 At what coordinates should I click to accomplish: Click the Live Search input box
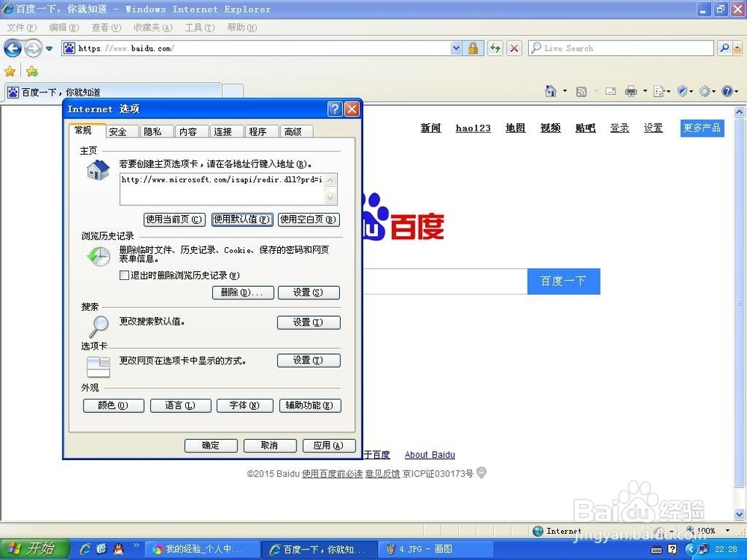[x=621, y=48]
